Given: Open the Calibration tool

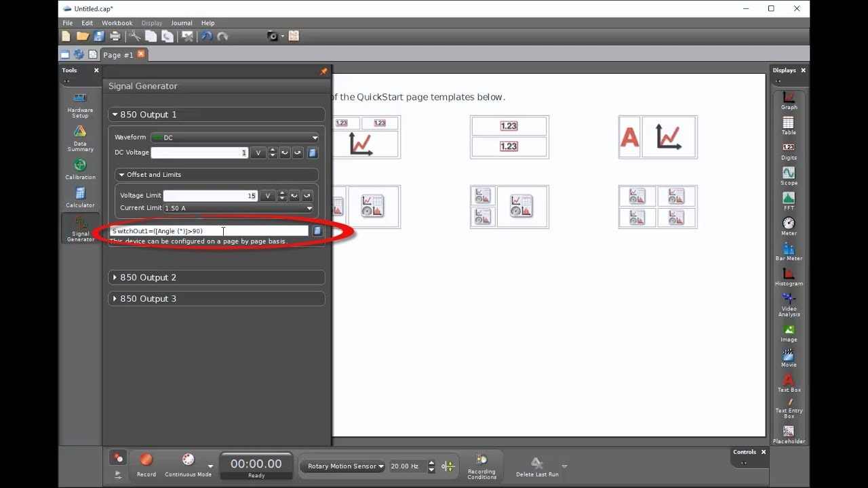Looking at the screenshot, I should point(80,169).
